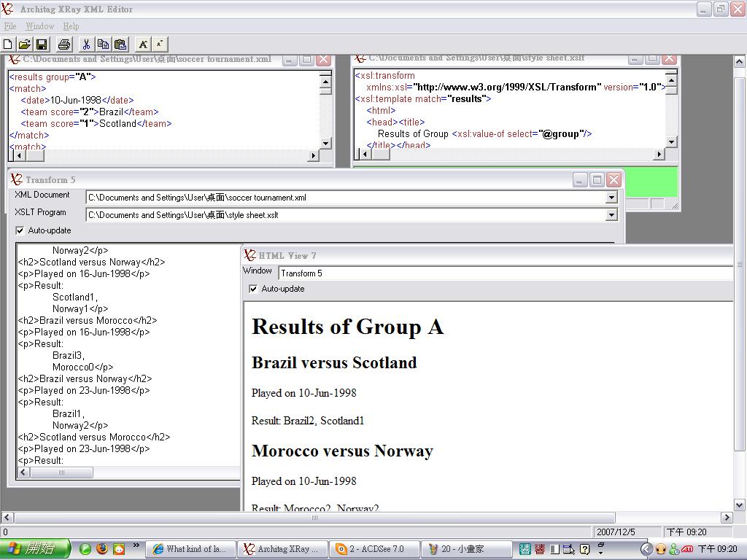The image size is (747, 560).
Task: Open the Window menu
Action: point(39,26)
